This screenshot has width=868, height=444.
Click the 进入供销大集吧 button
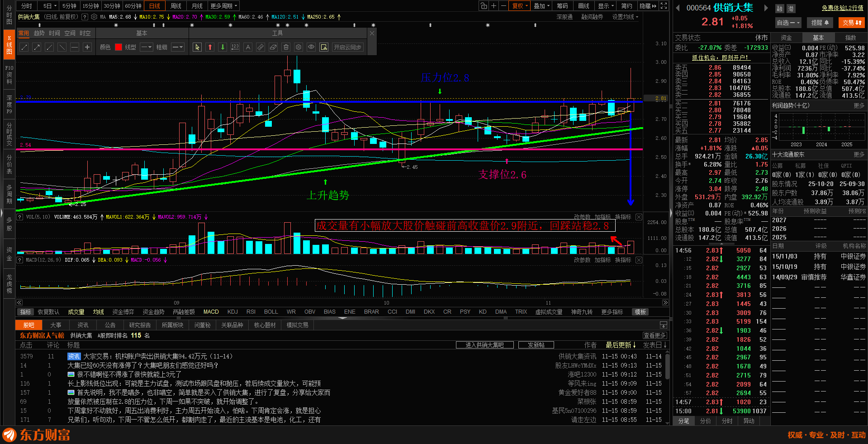coord(484,345)
